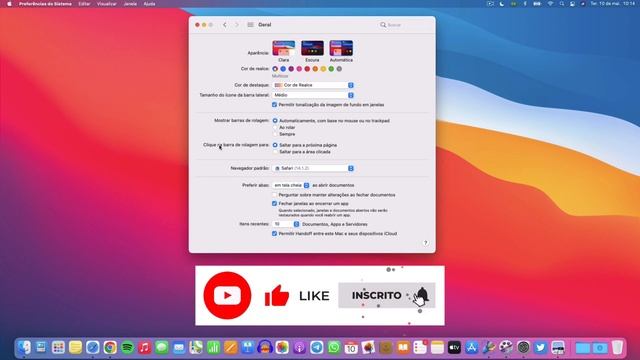
Task: Pick the green accent color swatch
Action: [x=331, y=69]
